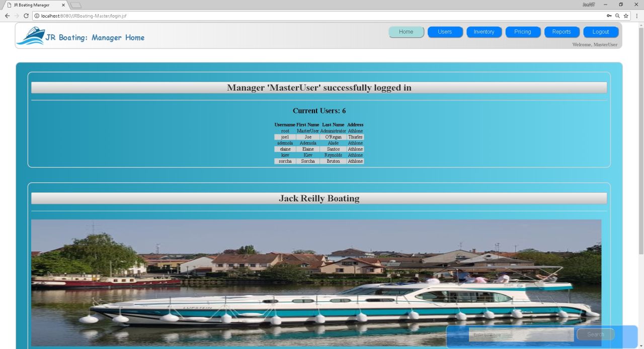Screen dimensions: 644x349
Task: Click the 'successfully logged in' heading bar
Action: coord(319,88)
